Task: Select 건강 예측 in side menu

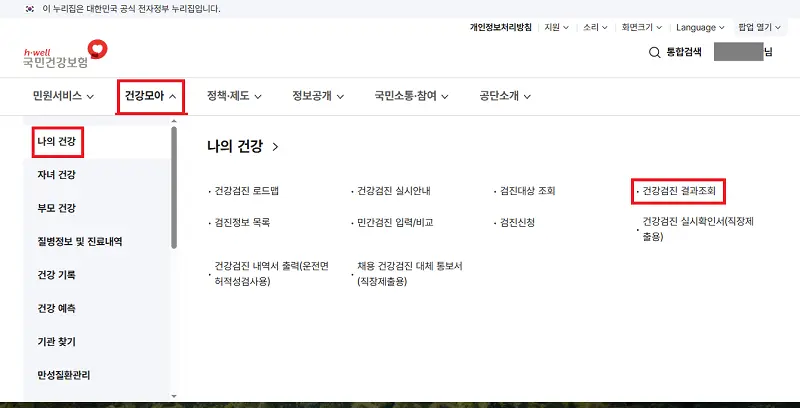Action: coord(57,309)
